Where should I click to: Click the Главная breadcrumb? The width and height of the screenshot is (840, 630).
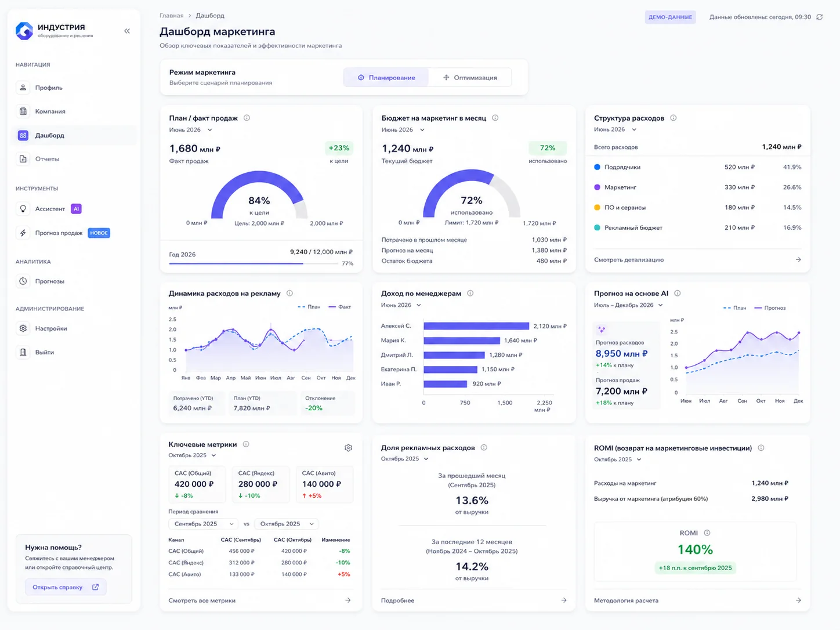(171, 16)
